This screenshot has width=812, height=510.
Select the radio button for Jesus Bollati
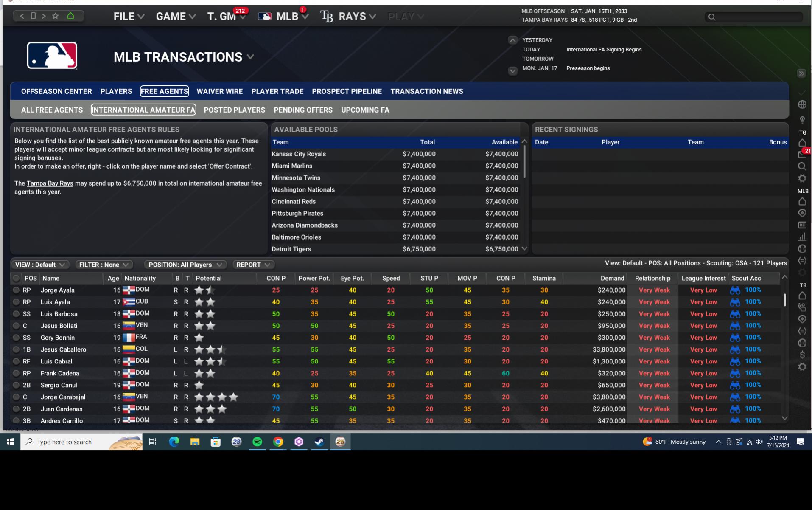point(16,326)
